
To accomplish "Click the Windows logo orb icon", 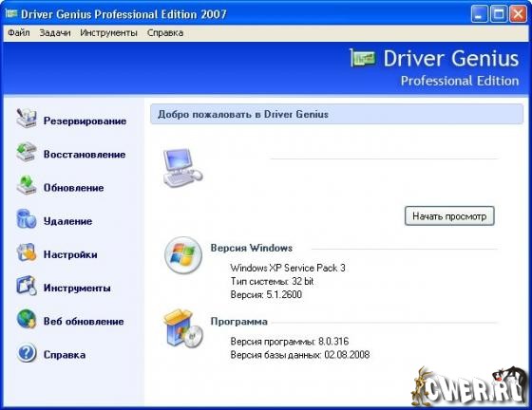I will [x=183, y=255].
